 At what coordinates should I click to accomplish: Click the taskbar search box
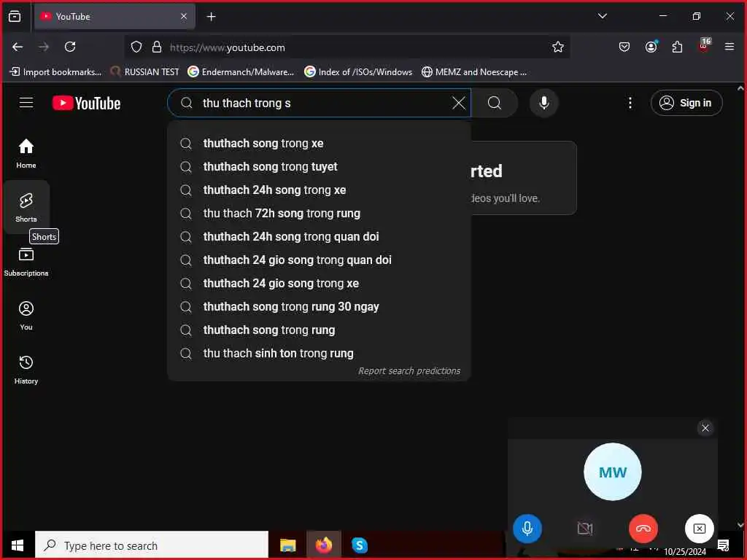tap(152, 545)
